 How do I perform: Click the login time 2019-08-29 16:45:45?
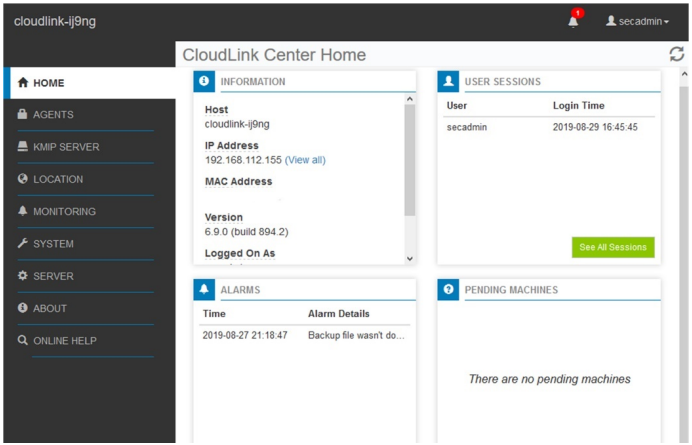click(595, 127)
